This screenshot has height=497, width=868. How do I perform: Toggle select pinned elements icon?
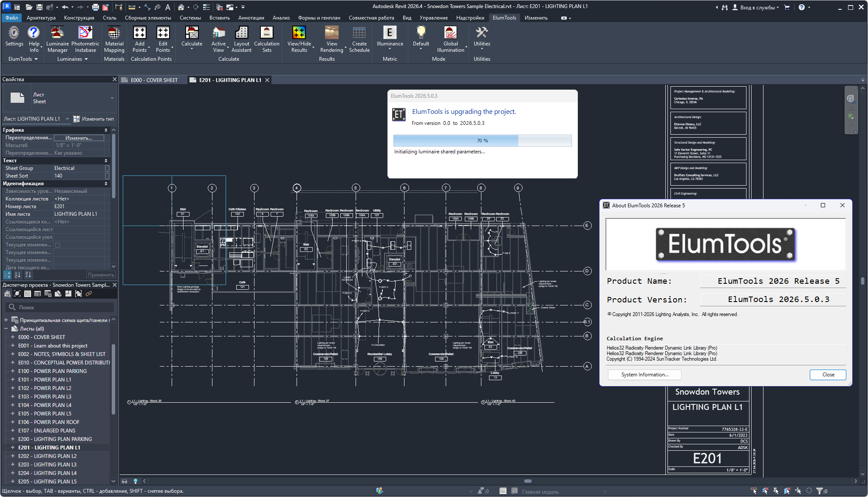(776, 491)
